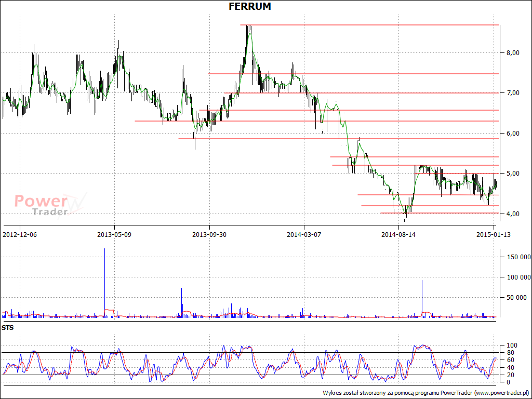Select the 2014-08-14 date label
The width and height of the screenshot is (532, 399).
click(398, 234)
